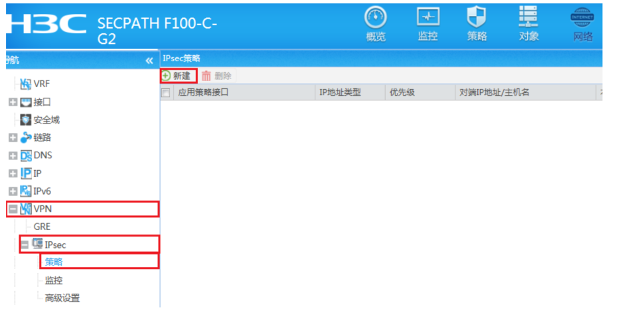This screenshot has width=644, height=311.
Task: Open the 网络 internet globe icon
Action: (582, 18)
